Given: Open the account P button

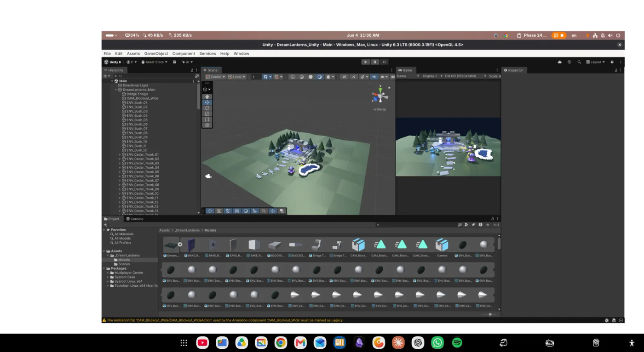Looking at the screenshot, I should click(131, 62).
